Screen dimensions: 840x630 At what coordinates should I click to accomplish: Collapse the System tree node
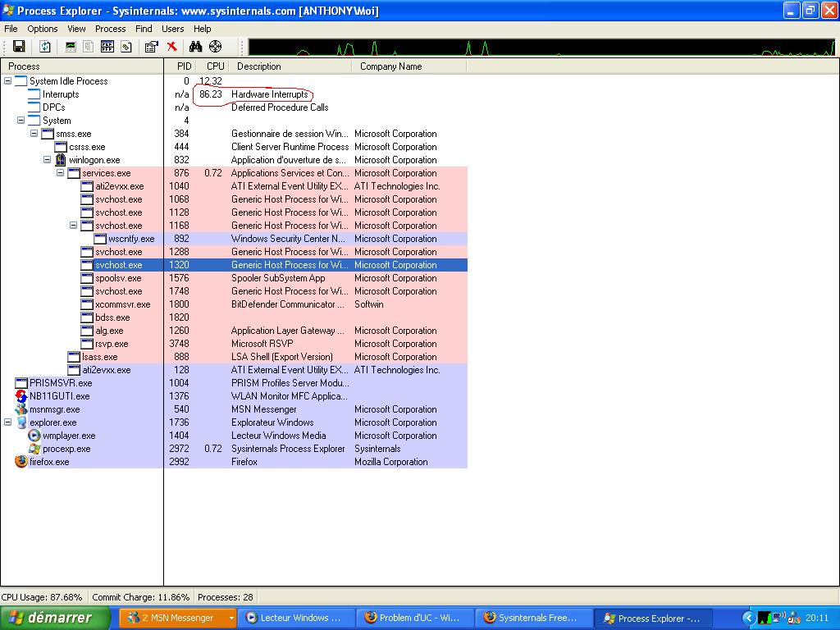tap(21, 121)
